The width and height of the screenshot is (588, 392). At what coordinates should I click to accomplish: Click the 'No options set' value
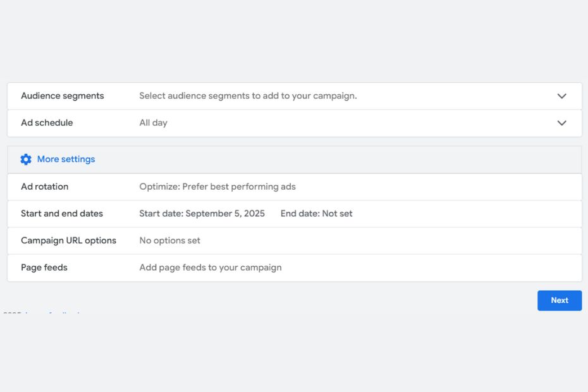pyautogui.click(x=169, y=241)
